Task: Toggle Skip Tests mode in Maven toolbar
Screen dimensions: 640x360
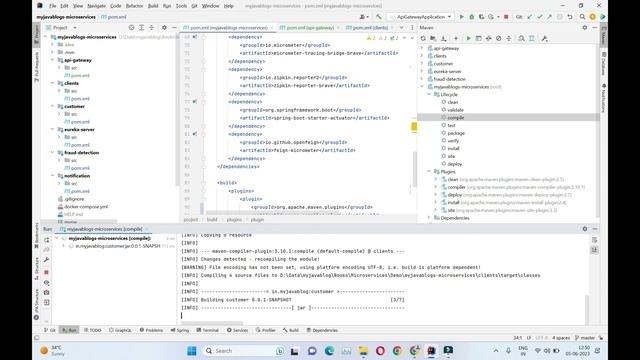Action: pos(498,38)
